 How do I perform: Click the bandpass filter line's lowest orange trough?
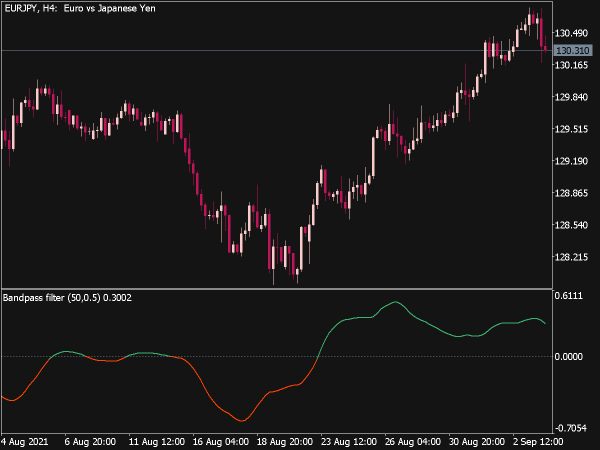point(241,421)
